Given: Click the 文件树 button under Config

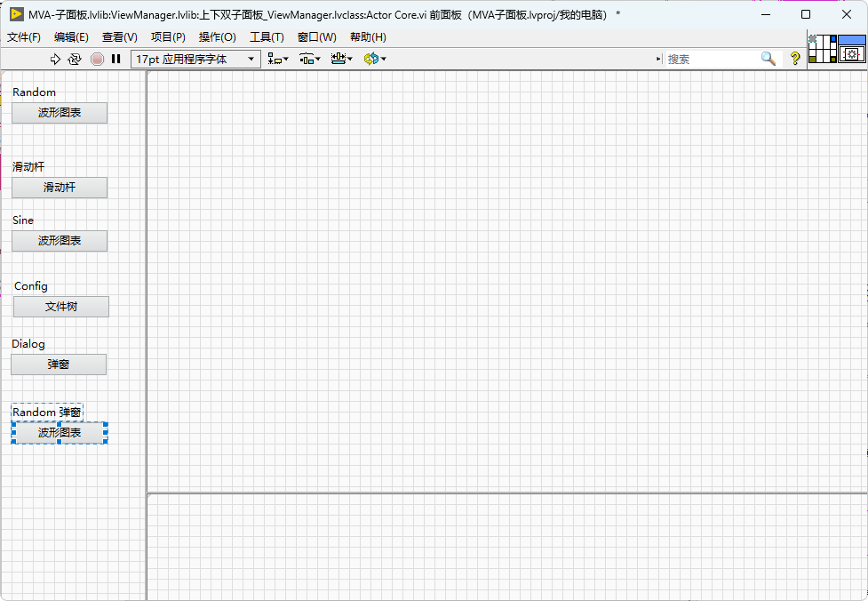Looking at the screenshot, I should click(x=61, y=307).
